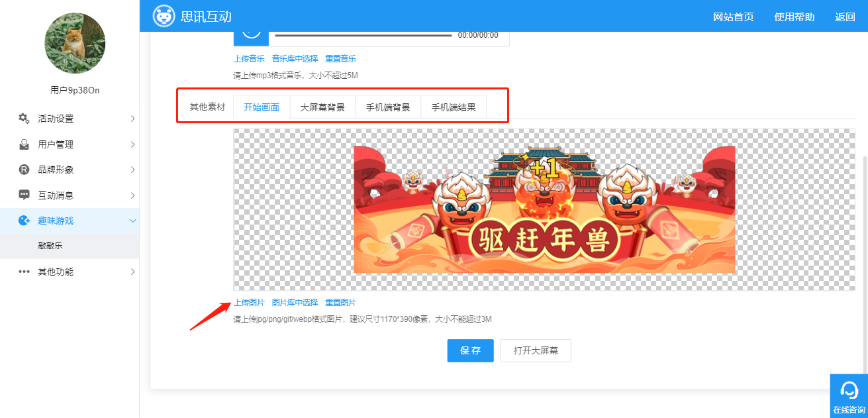This screenshot has height=418, width=868.
Task: Click the 趣味游戏 game icon
Action: [24, 221]
